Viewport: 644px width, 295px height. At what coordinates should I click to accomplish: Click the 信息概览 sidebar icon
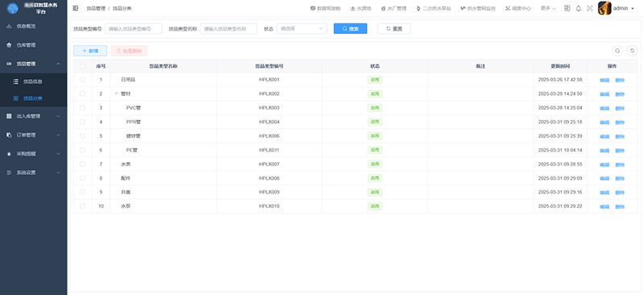[9, 27]
